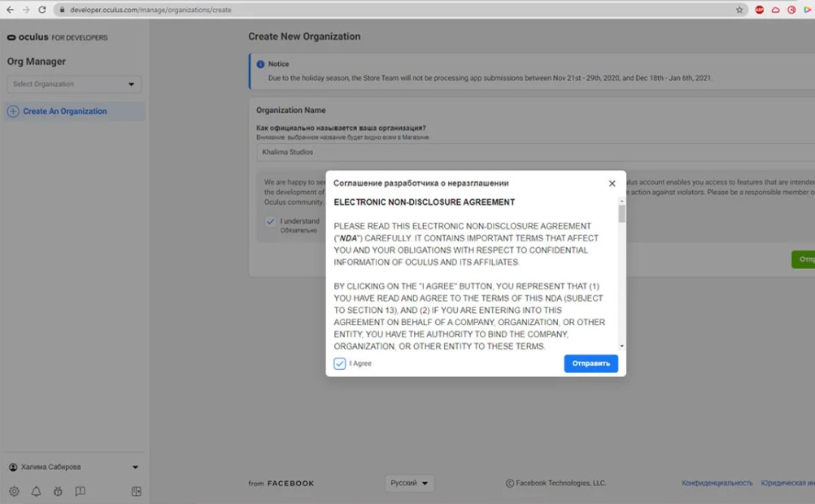Open the Notice info icon in the banner

(259, 63)
